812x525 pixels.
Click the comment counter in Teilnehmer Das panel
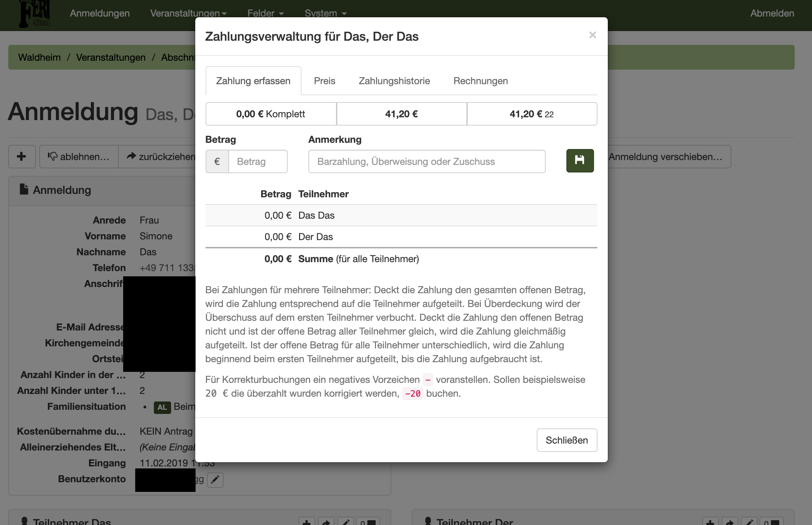click(368, 522)
